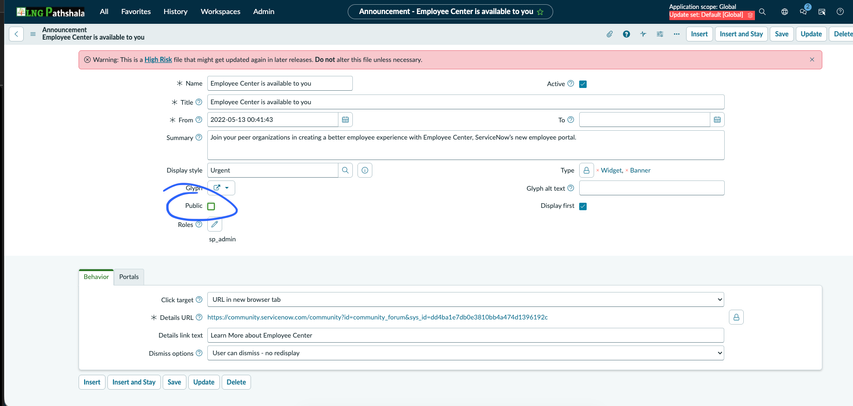The width and height of the screenshot is (853, 406).
Task: Go back using the header back arrow
Action: pos(16,34)
